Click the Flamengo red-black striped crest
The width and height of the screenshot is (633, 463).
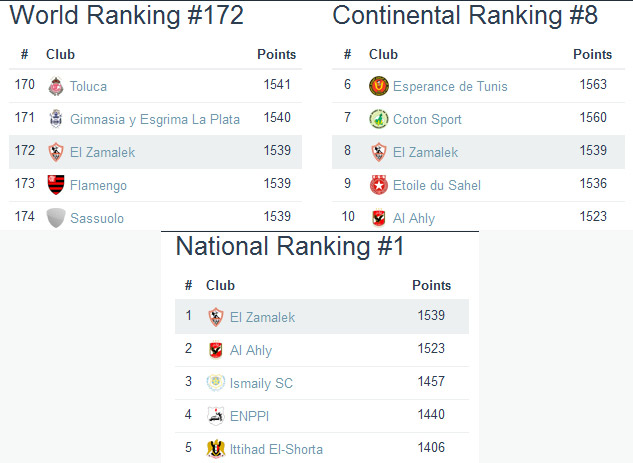[x=55, y=185]
